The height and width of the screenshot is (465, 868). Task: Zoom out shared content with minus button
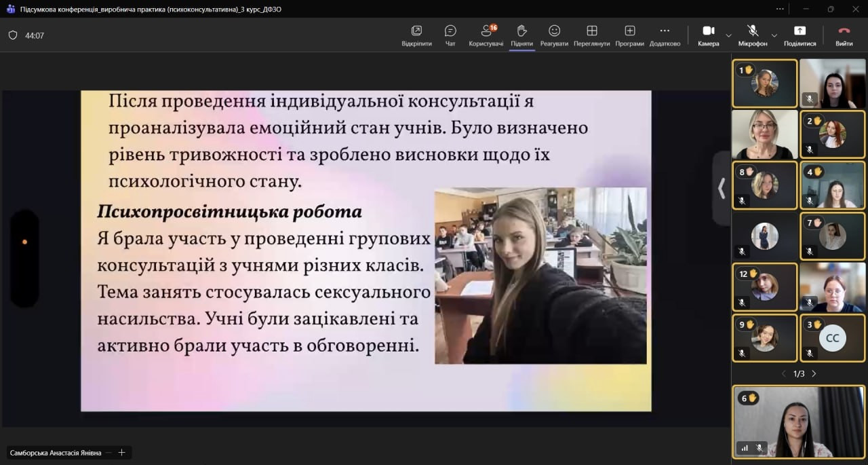[x=108, y=453]
